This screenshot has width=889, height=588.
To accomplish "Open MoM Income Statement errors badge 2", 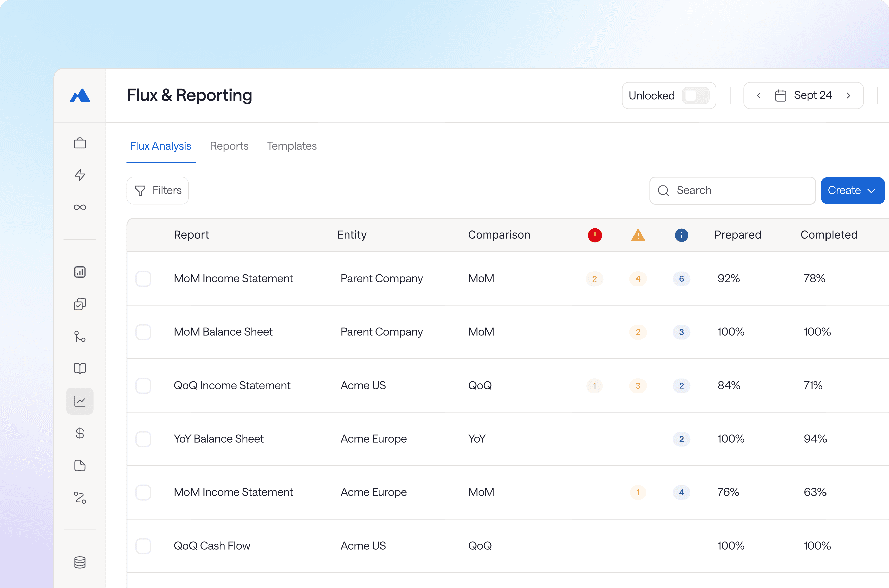I will (x=595, y=279).
